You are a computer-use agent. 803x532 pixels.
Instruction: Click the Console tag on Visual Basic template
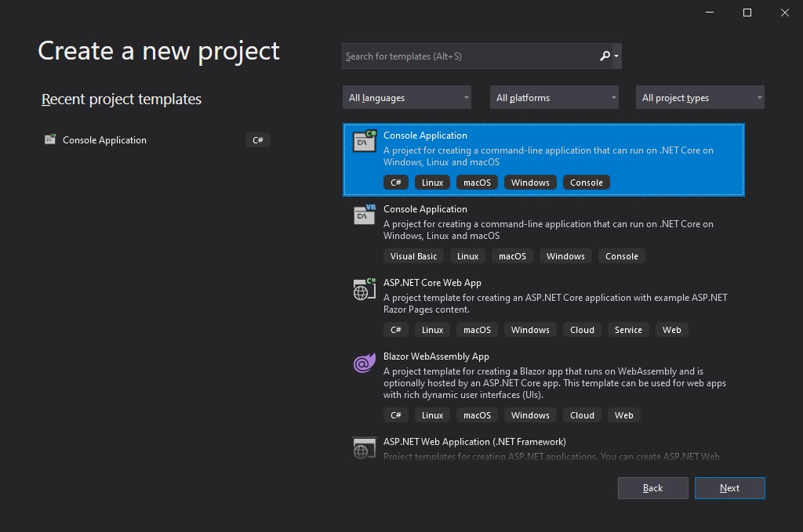click(621, 255)
